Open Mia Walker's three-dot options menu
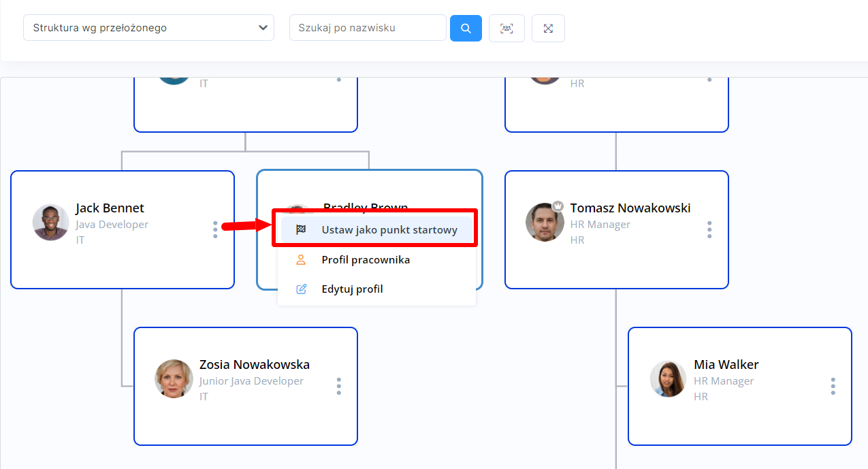868x469 pixels. point(833,386)
